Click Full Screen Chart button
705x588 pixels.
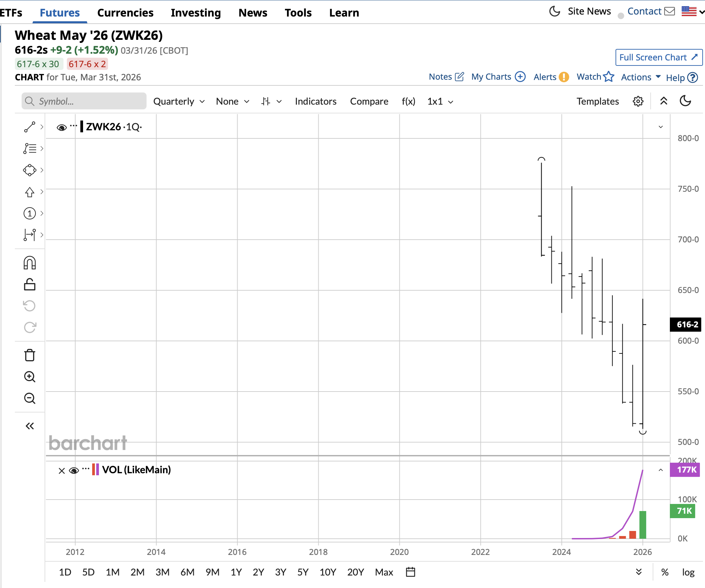pyautogui.click(x=658, y=57)
